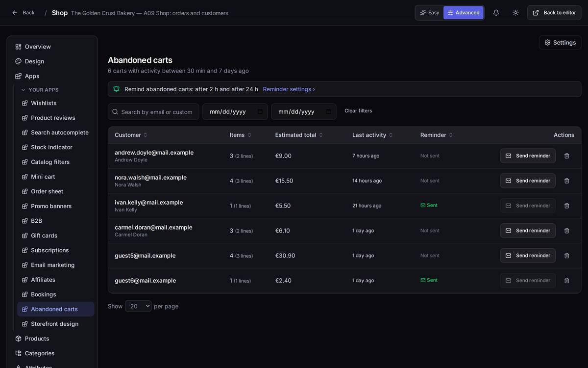
Task: Delete andrew.doyle@mail.example cart via trash icon
Action: [x=566, y=156]
